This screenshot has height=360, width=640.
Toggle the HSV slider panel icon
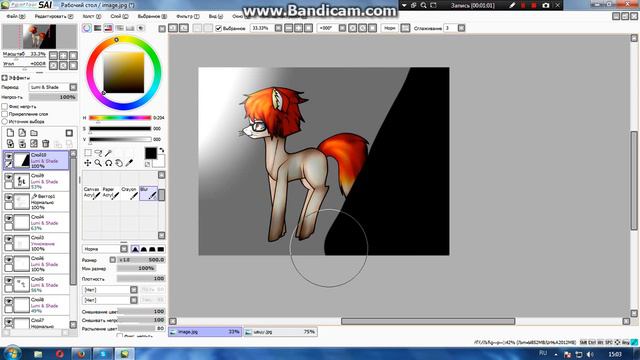[x=108, y=28]
